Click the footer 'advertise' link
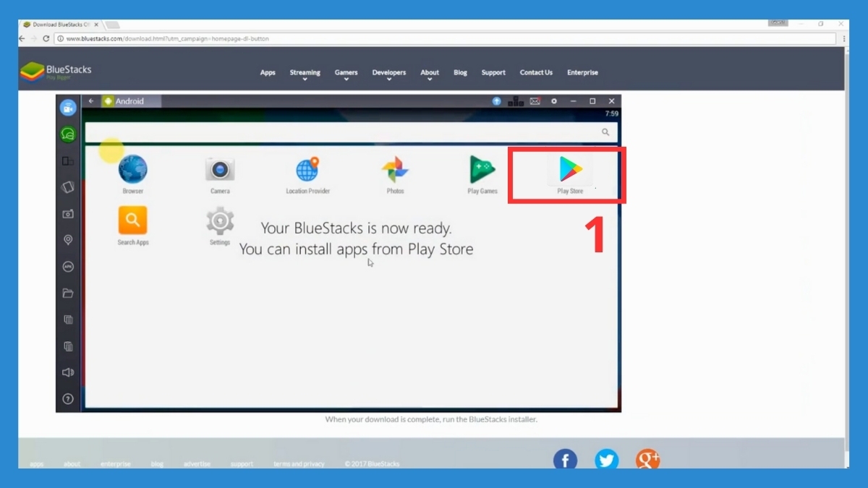Viewport: 868px width, 488px height. [x=197, y=464]
